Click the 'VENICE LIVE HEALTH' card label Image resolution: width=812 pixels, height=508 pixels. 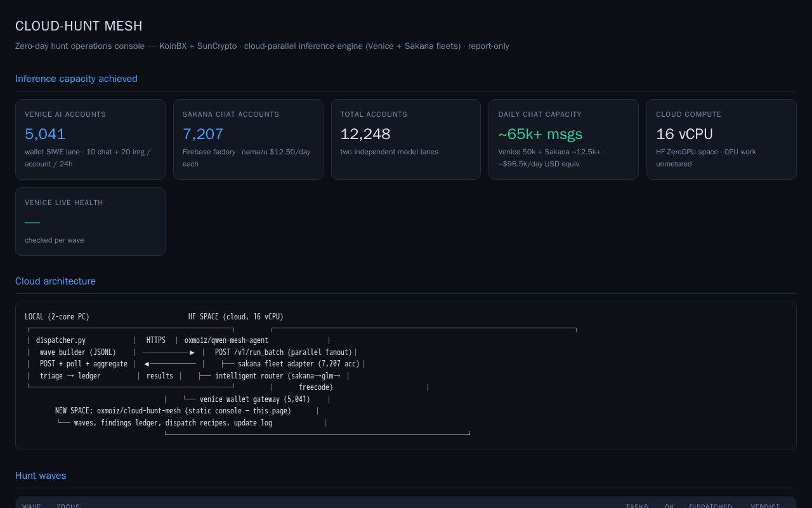64,203
